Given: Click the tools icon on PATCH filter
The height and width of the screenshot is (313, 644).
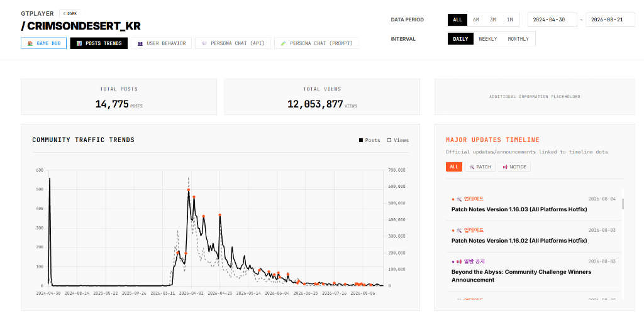Looking at the screenshot, I should tap(472, 167).
